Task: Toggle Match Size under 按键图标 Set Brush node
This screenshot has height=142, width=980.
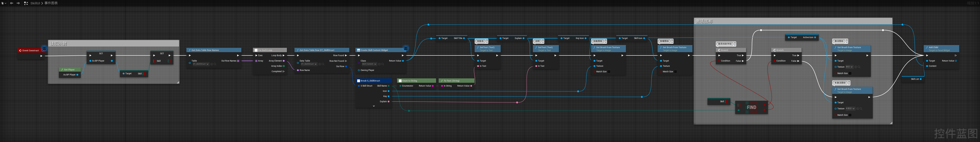Action: 675,71
